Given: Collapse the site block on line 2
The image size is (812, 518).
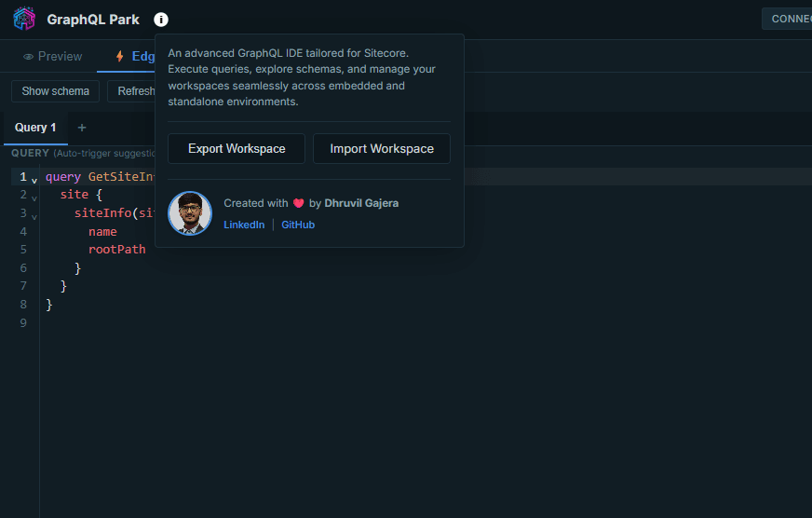Looking at the screenshot, I should pyautogui.click(x=34, y=198).
